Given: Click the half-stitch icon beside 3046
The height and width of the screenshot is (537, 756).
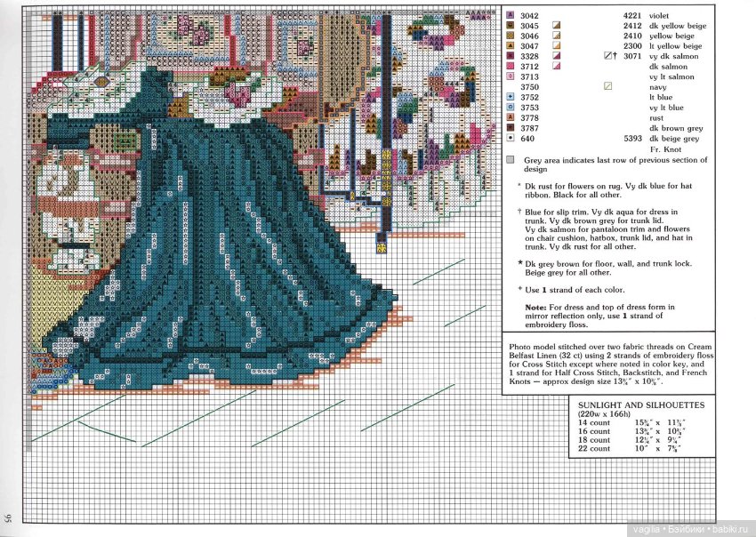Looking at the screenshot, I should 557,36.
